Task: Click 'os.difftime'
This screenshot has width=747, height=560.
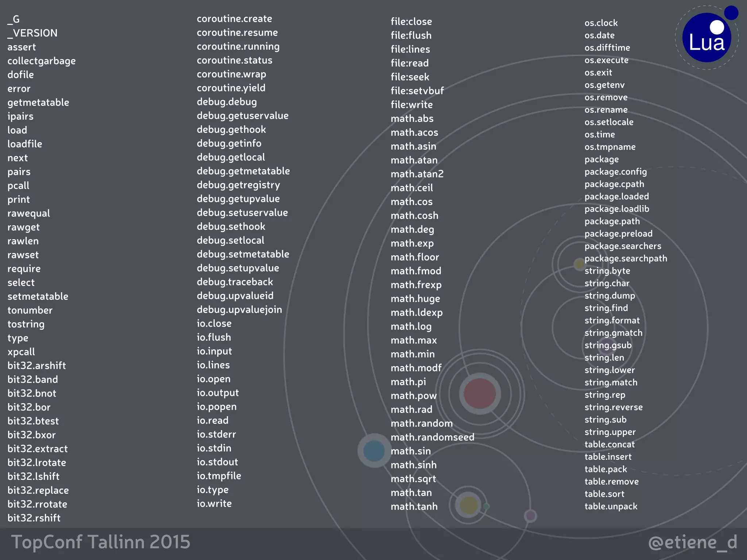Action: click(607, 48)
